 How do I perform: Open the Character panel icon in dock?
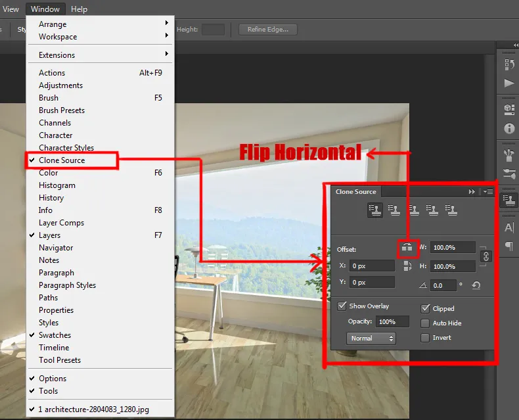509,227
